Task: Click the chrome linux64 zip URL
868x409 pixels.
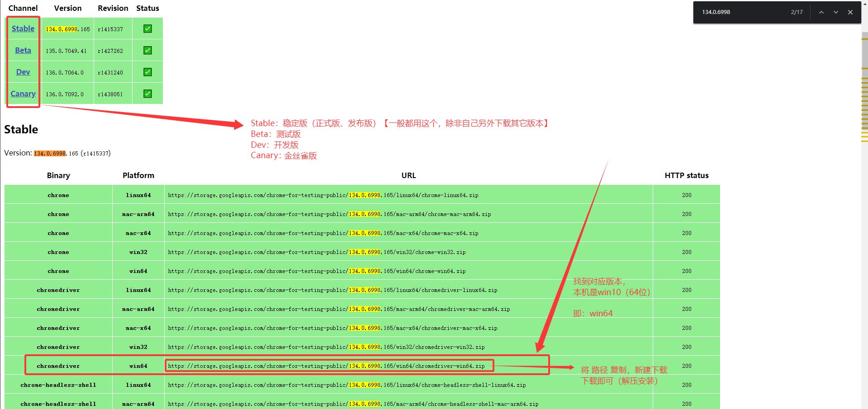Action: tap(323, 195)
